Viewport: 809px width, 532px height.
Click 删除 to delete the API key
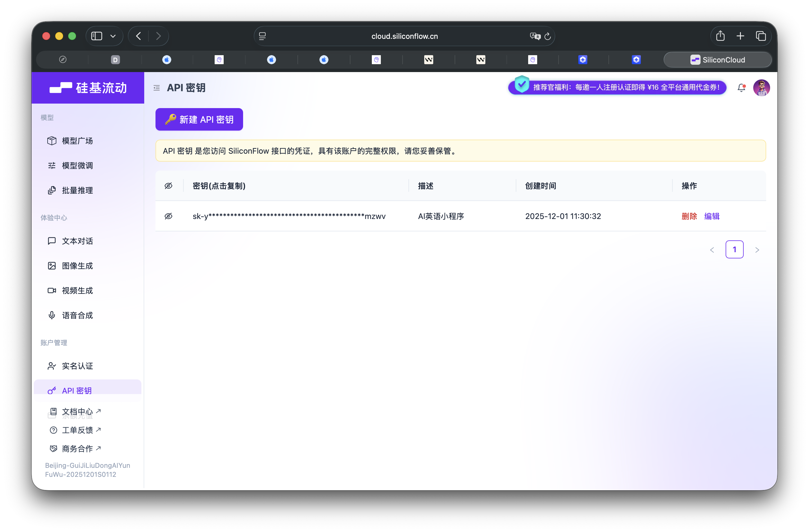[x=689, y=216]
